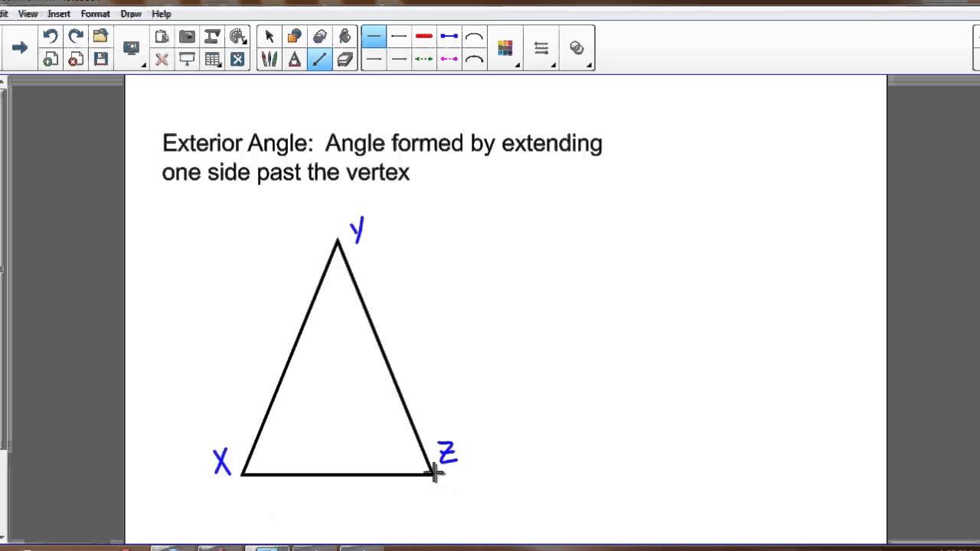Insert a table
The width and height of the screenshot is (980, 551).
pos(213,59)
